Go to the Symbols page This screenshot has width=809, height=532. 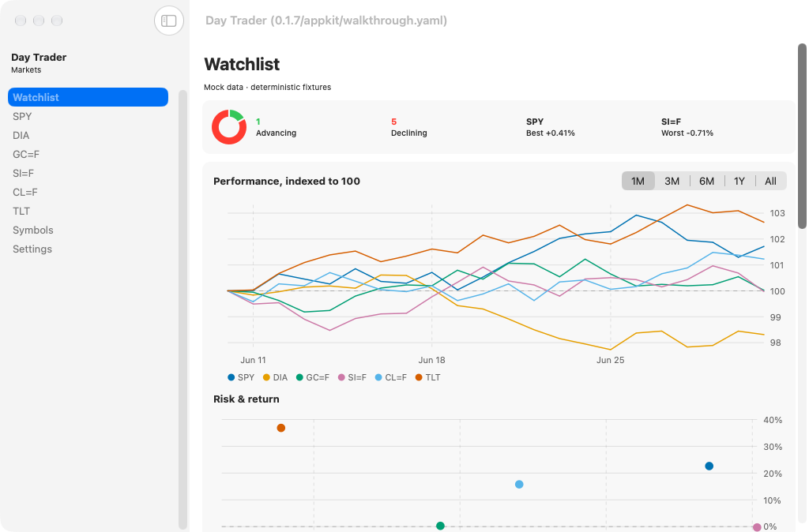pyautogui.click(x=88, y=230)
